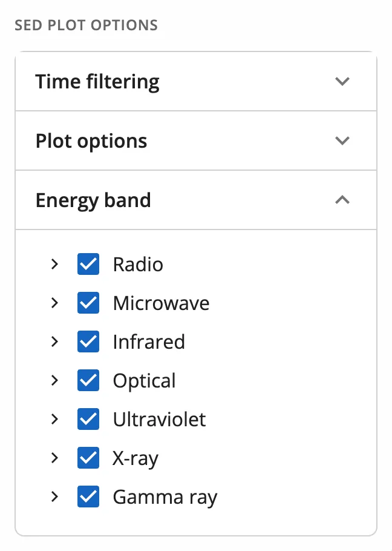Expand the Radio band tree arrow
Viewport: 392px width, 551px height.
pos(54,264)
